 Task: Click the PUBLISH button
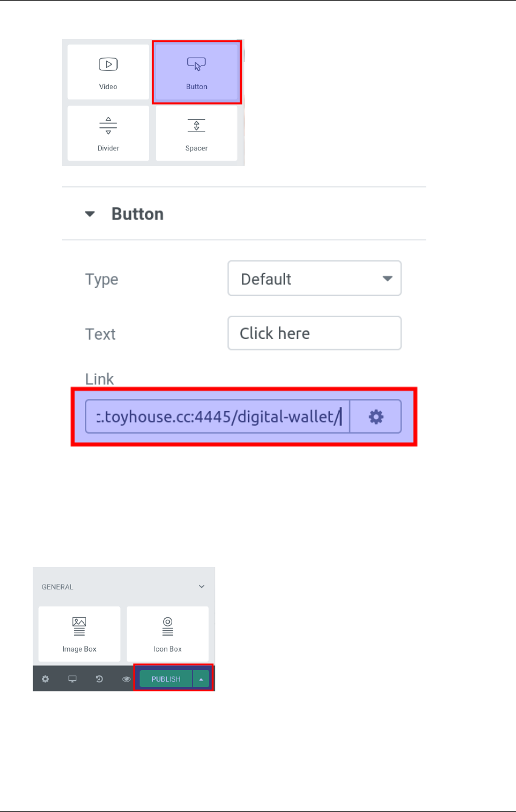point(166,679)
